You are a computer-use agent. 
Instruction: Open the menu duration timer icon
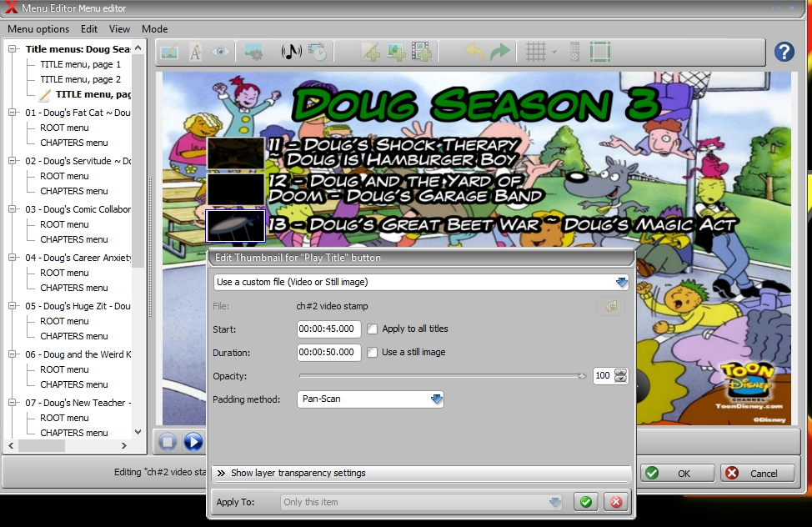click(x=318, y=52)
